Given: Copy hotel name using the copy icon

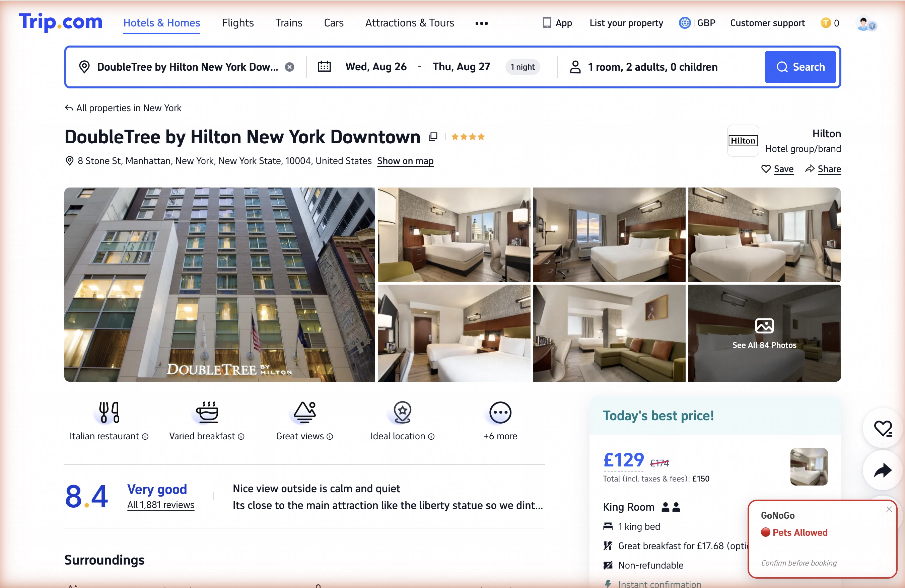Looking at the screenshot, I should (433, 137).
